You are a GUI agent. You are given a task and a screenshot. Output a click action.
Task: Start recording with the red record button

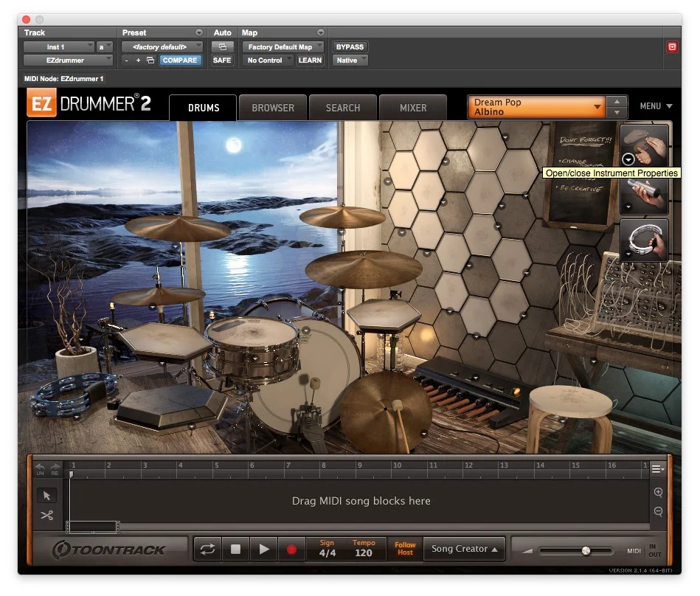(291, 549)
